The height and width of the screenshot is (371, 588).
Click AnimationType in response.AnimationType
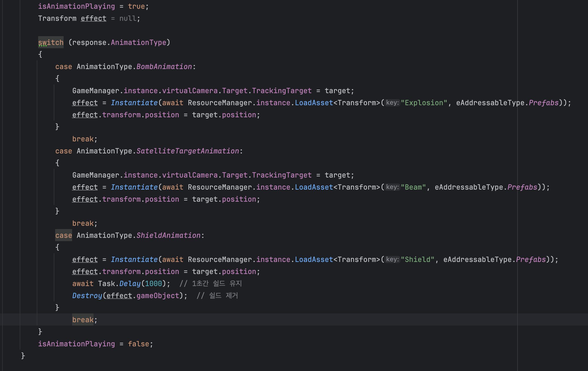point(138,42)
